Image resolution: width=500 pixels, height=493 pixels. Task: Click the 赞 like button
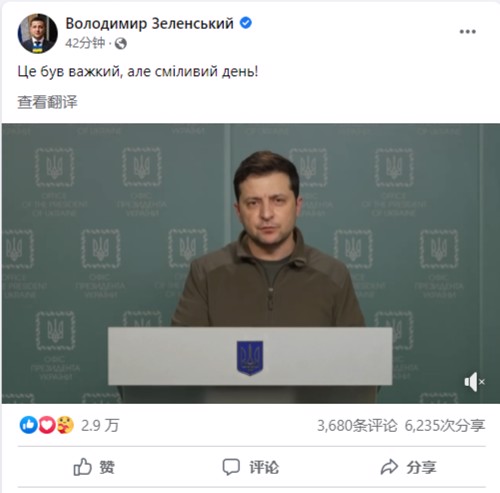(94, 467)
